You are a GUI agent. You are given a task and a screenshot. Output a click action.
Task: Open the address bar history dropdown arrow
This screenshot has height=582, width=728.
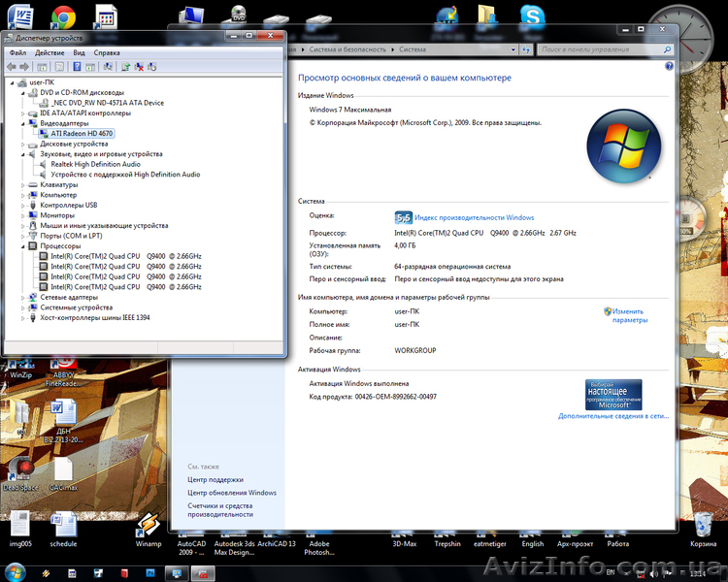(x=513, y=49)
